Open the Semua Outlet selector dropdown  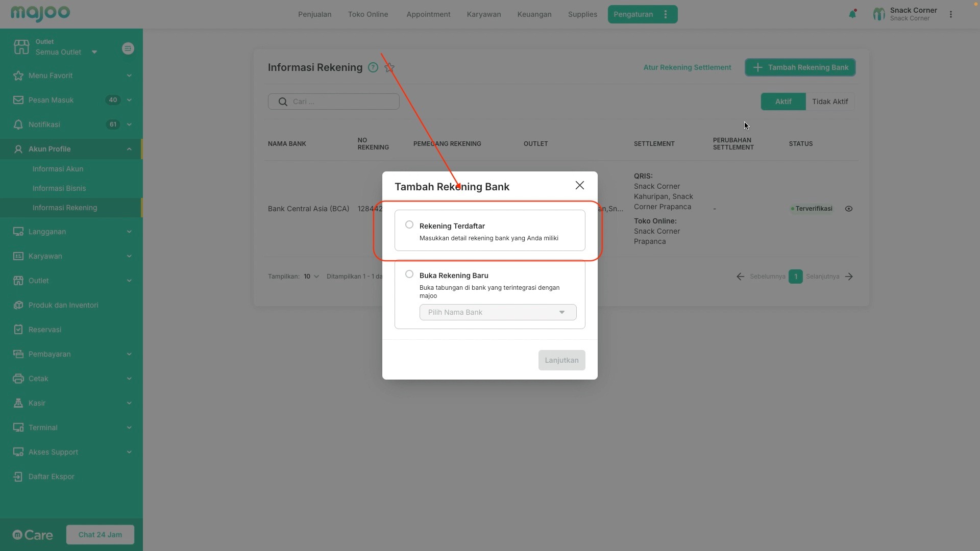point(65,52)
